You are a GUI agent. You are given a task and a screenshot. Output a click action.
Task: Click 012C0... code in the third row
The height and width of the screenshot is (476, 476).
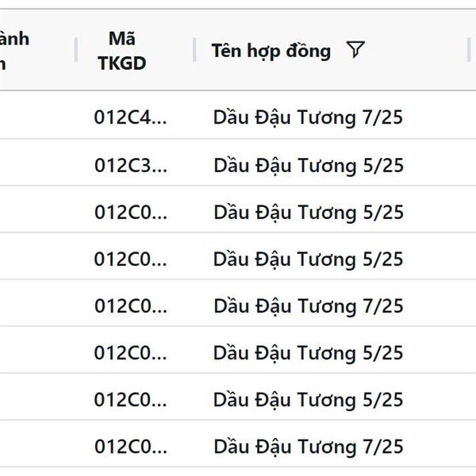(131, 213)
